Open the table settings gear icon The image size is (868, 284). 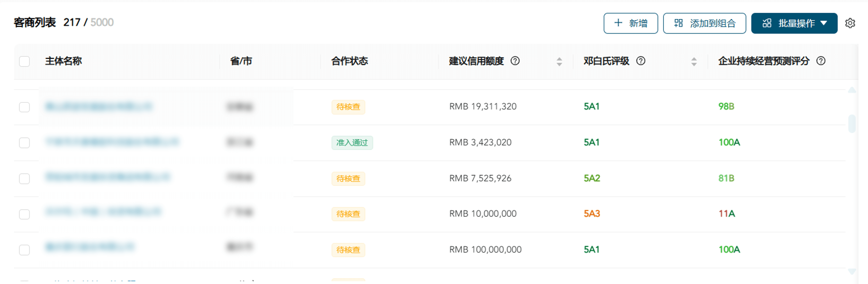850,23
